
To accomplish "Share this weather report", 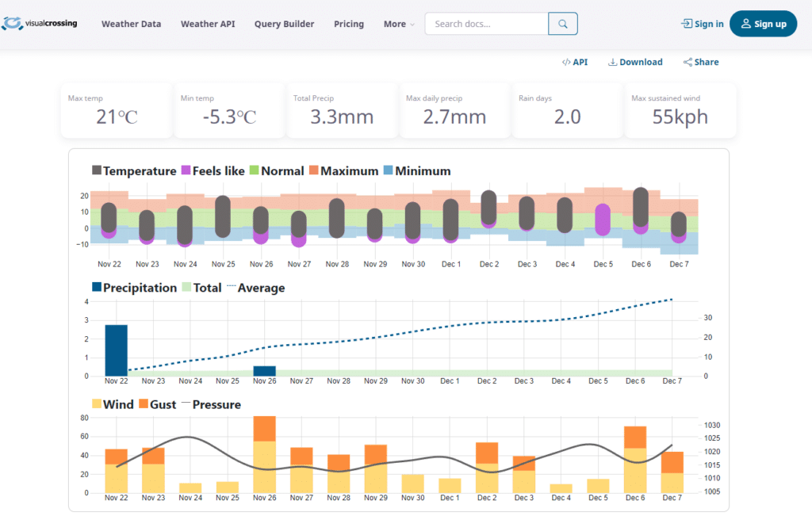I will click(x=701, y=62).
